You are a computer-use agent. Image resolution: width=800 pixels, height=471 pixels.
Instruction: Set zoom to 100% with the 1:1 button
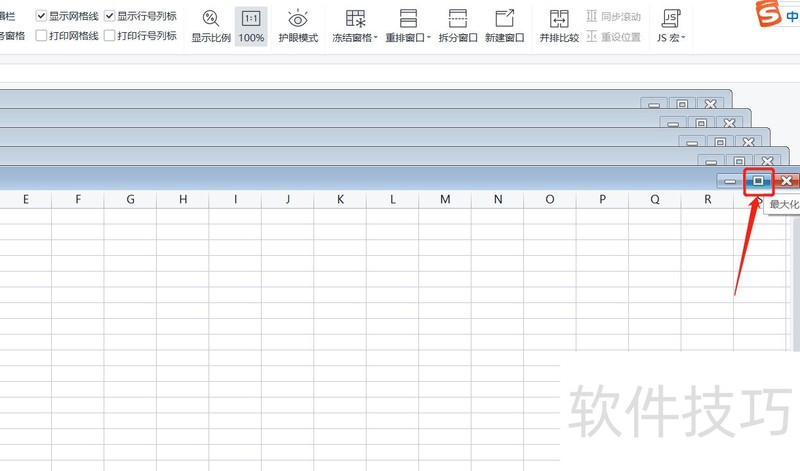(251, 27)
